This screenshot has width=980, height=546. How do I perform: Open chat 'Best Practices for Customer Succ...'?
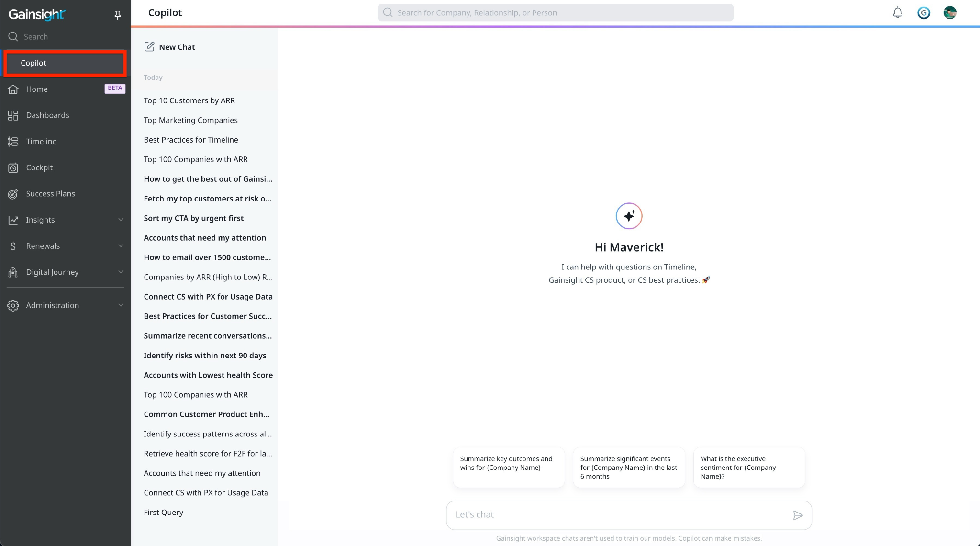[x=208, y=316]
